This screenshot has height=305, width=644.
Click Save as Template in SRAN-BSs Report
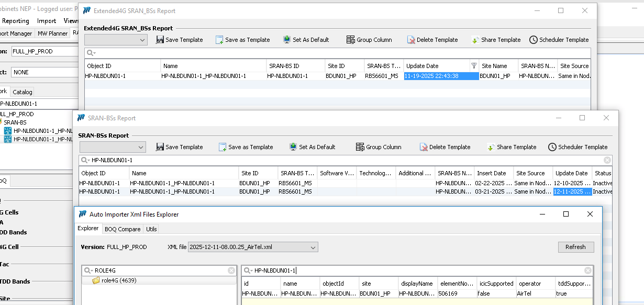[246, 147]
